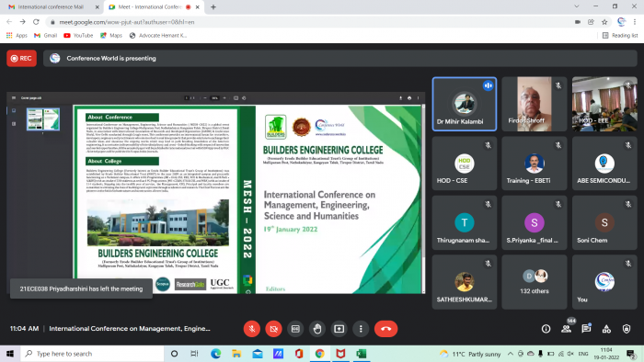Screen dimensions: 644x362
Task: Open Activities panel icon
Action: (606, 329)
